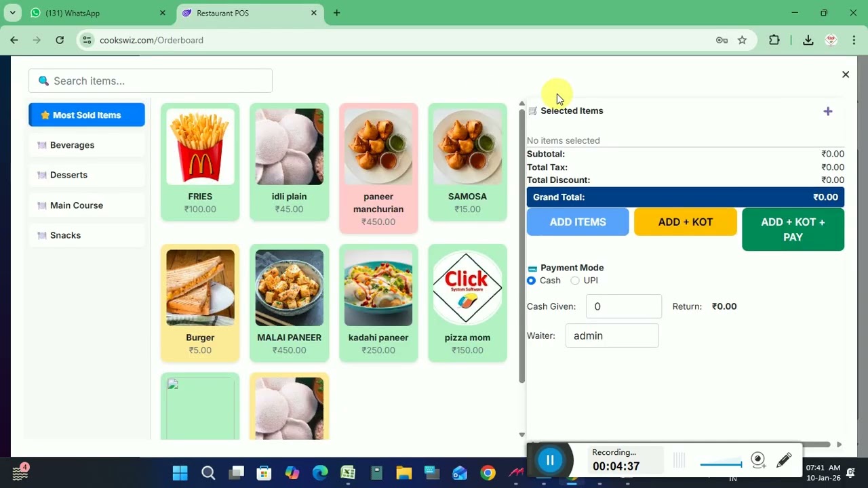Open the Desserts category
Screen dimensions: 868x488
[87, 175]
